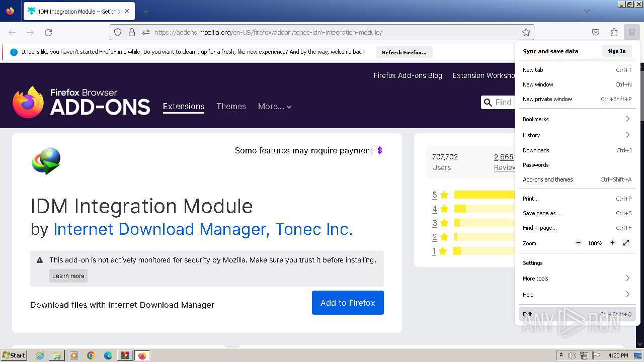644x362 pixels.
Task: Click the 5-star rating bar
Action: click(x=484, y=195)
